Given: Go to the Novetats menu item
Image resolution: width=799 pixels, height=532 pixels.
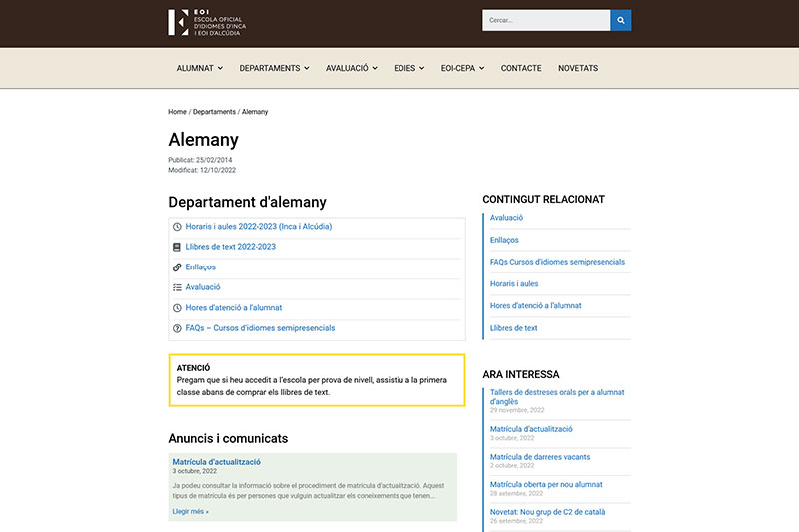Looking at the screenshot, I should point(578,68).
